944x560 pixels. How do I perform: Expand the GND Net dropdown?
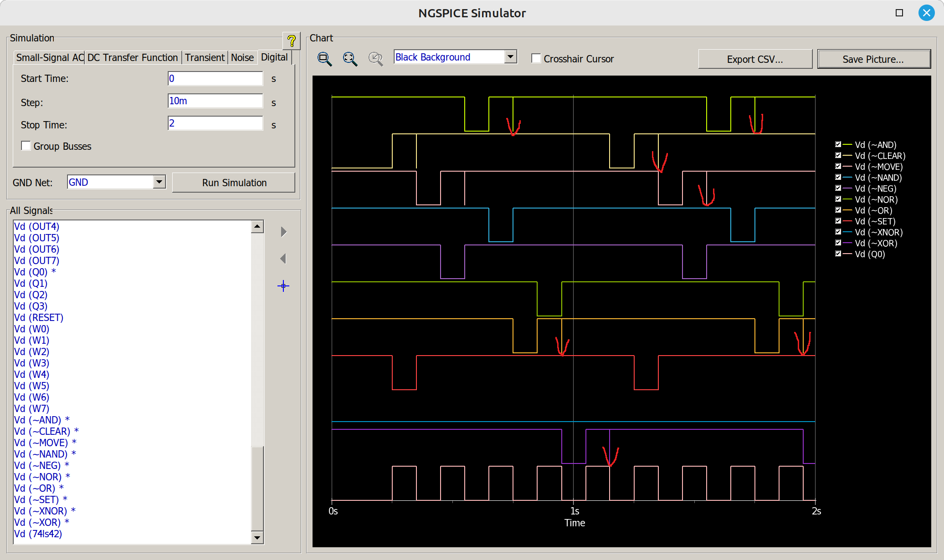pos(159,182)
